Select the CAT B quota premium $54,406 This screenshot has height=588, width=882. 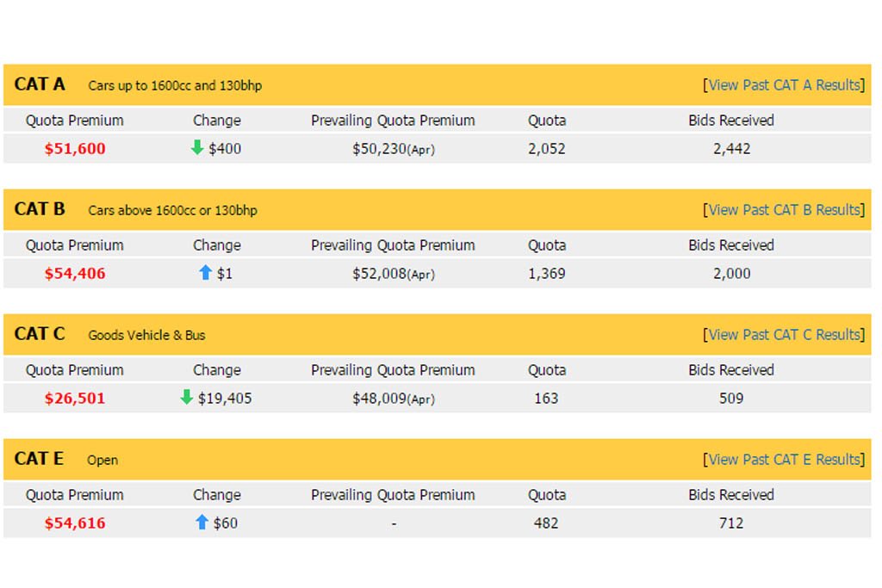pos(75,273)
